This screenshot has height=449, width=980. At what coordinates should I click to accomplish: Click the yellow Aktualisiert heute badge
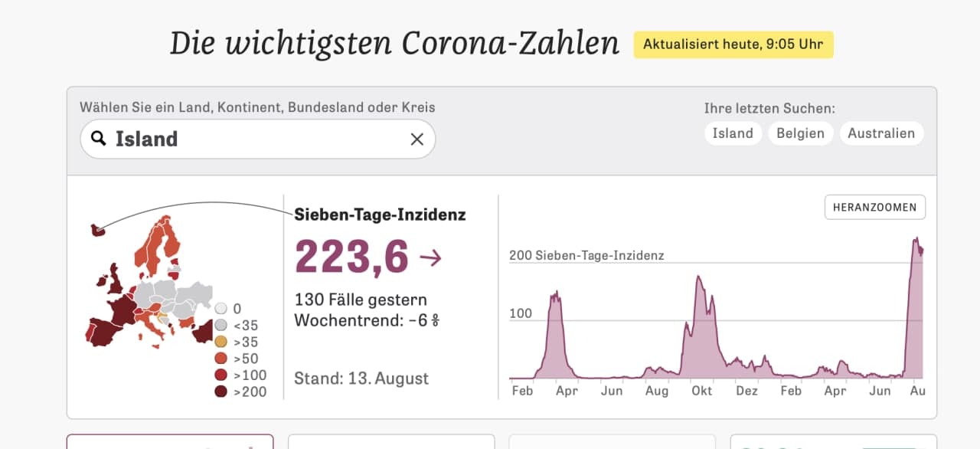(733, 44)
